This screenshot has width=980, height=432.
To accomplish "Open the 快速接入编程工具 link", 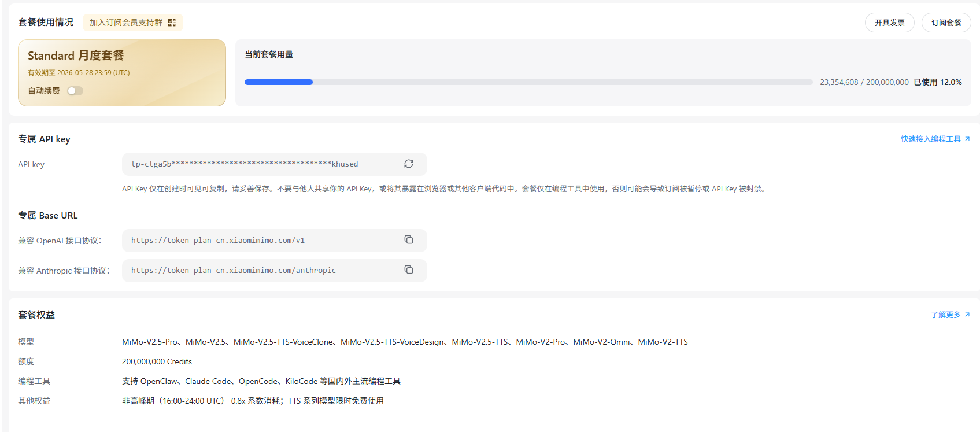I will pos(930,139).
